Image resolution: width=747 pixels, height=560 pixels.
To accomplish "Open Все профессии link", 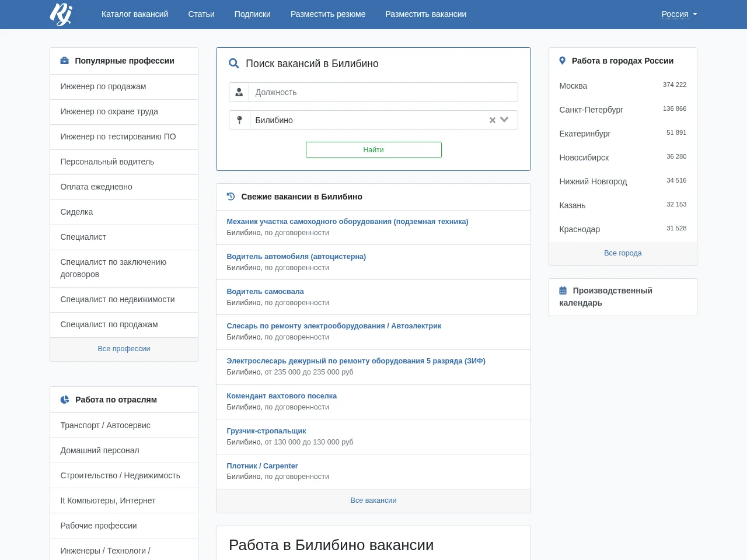I will click(x=124, y=349).
